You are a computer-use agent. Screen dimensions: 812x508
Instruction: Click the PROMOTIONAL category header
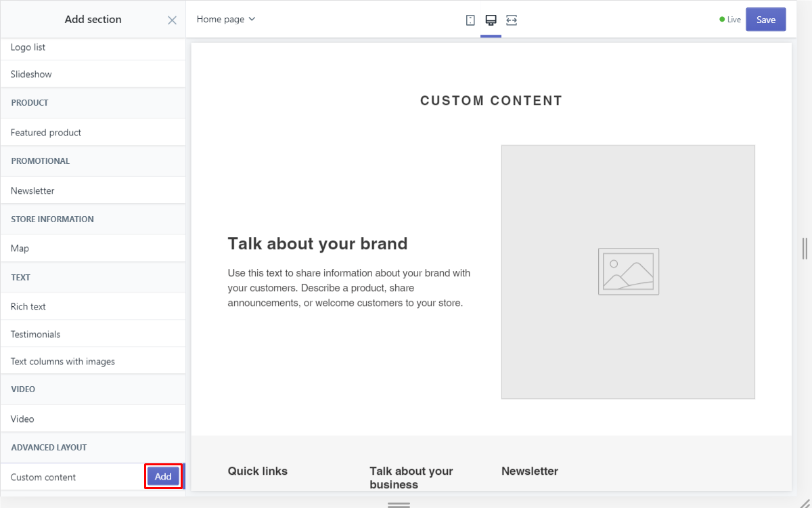93,161
